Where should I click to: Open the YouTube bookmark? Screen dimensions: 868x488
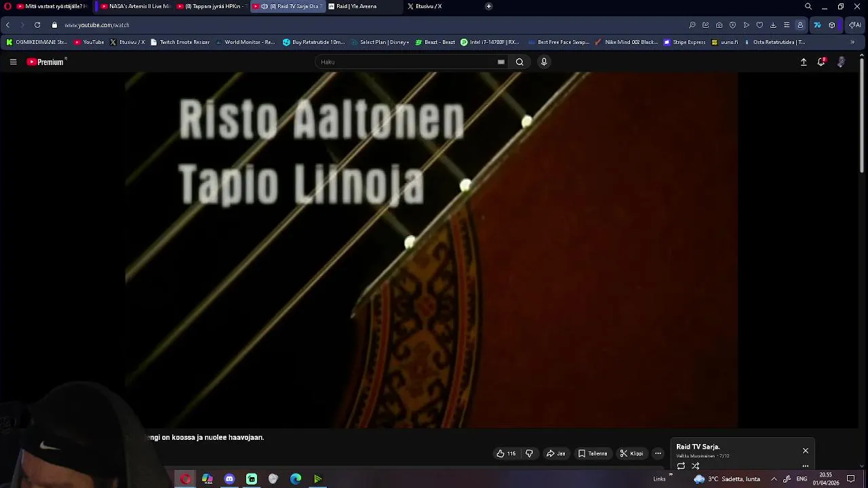(x=89, y=42)
